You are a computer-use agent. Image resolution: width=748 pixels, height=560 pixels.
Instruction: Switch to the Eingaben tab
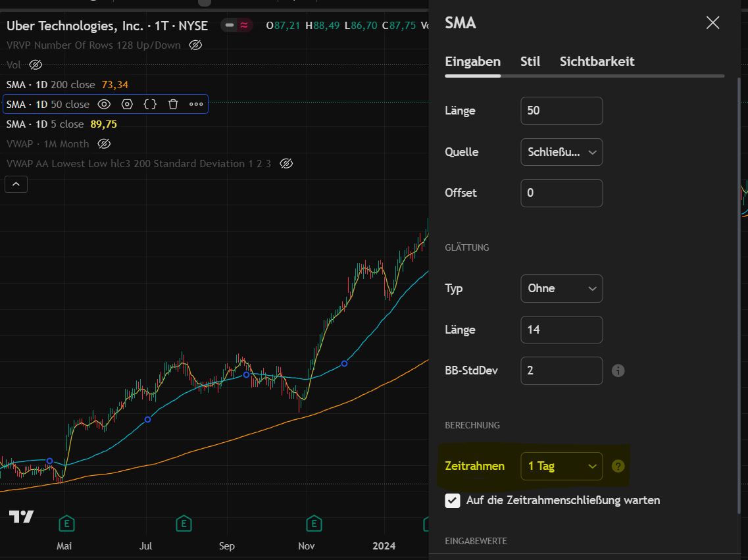tap(473, 62)
